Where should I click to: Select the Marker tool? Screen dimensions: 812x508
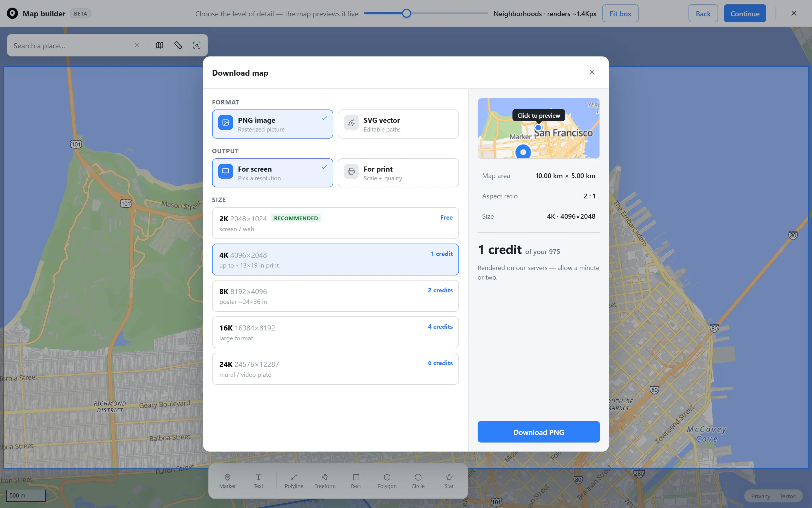point(228,481)
